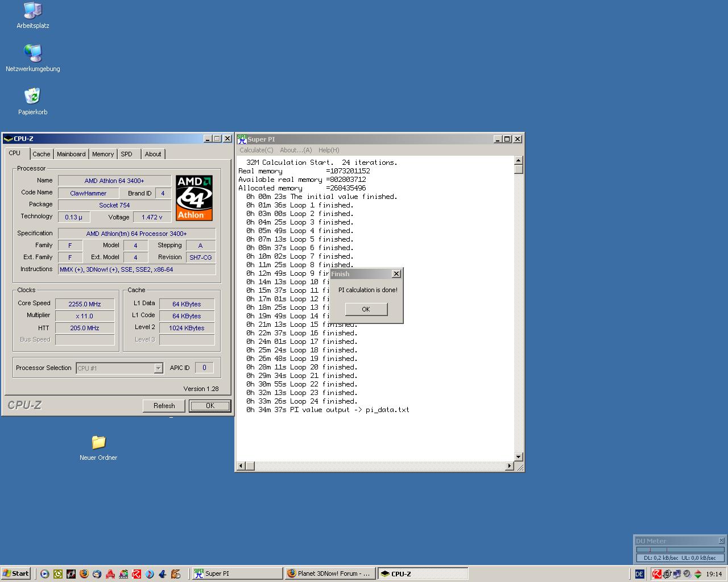Switch to the About tab in CPU-Z
Screen dimensions: 728x582
[x=153, y=154]
